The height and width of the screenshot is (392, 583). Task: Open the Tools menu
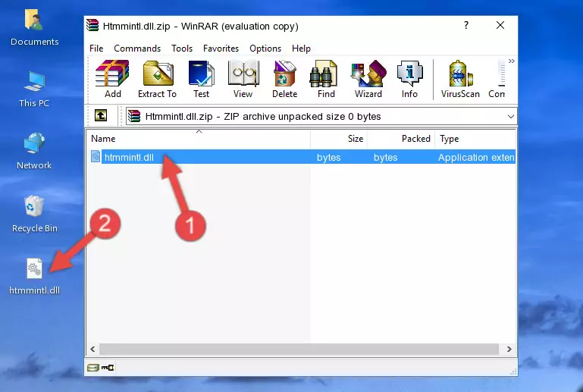182,49
